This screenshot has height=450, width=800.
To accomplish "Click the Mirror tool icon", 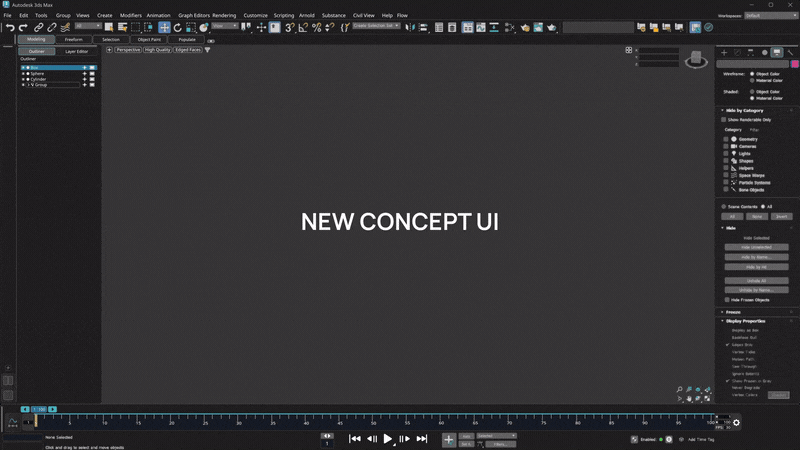I will 410,28.
